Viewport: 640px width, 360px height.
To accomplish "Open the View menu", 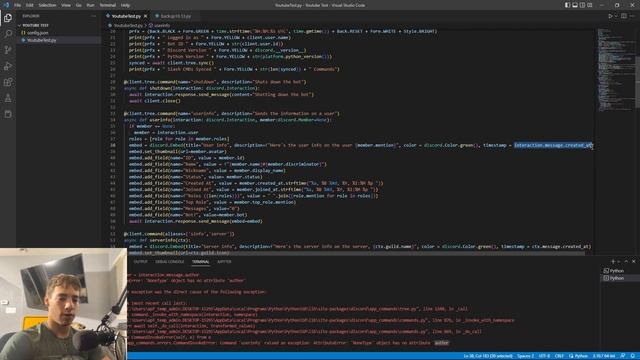I will point(66,5).
